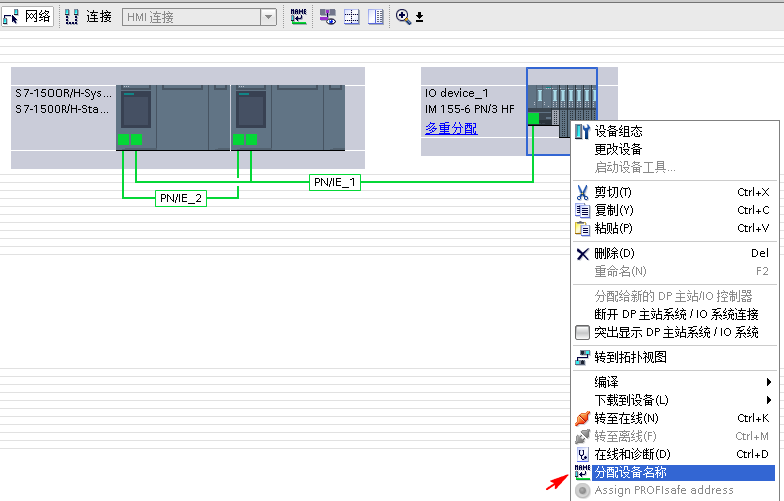The width and height of the screenshot is (784, 501).
Task: Click the S7-1500R/H-Sta... station label
Action: pyautogui.click(x=62, y=109)
